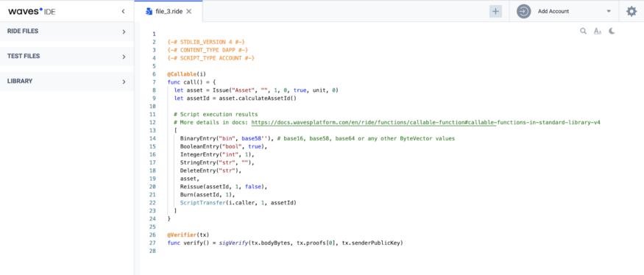Expand the LIBRARY section
644x275 pixels.
click(67, 82)
